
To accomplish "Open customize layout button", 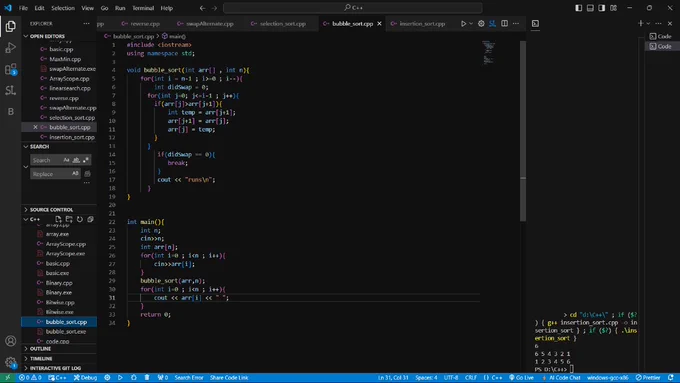I will (613, 8).
